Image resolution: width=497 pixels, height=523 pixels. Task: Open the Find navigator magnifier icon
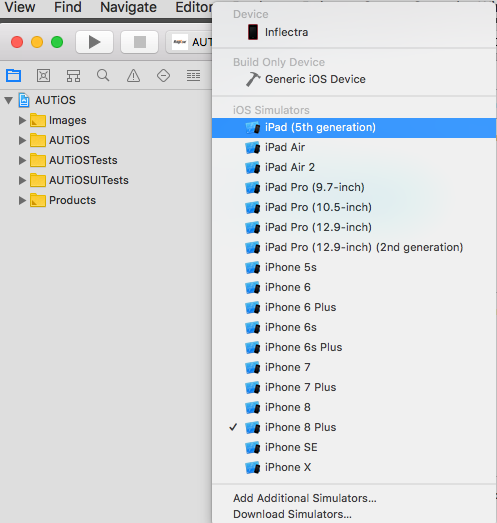(103, 76)
